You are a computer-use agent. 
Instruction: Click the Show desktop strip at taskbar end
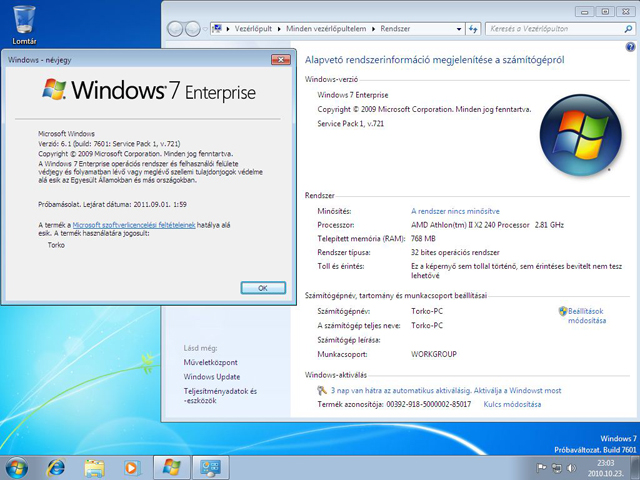[636, 468]
